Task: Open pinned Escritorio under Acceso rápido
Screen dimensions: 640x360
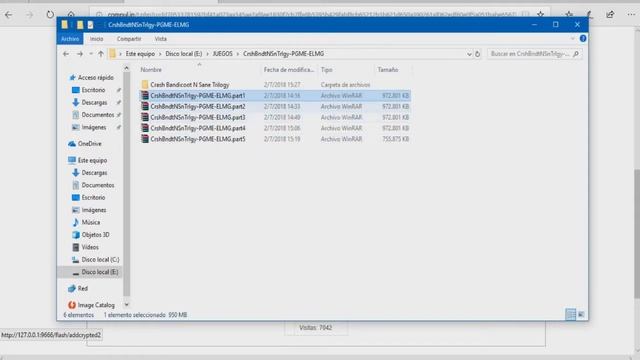Action: pyautogui.click(x=93, y=90)
